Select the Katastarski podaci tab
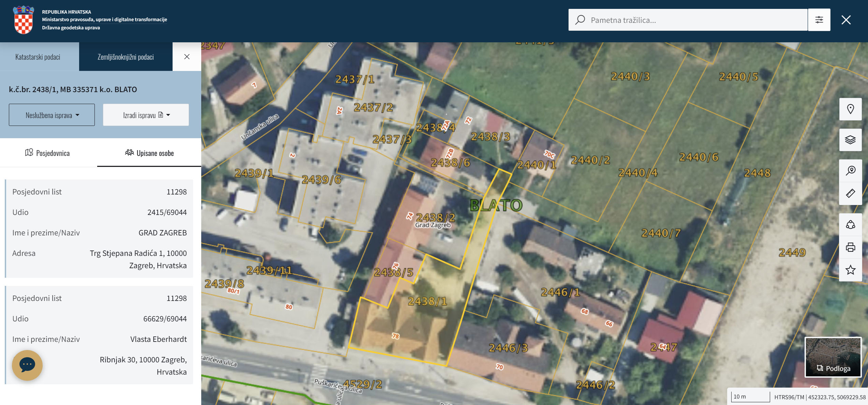Viewport: 868px width, 405px height. coord(38,57)
